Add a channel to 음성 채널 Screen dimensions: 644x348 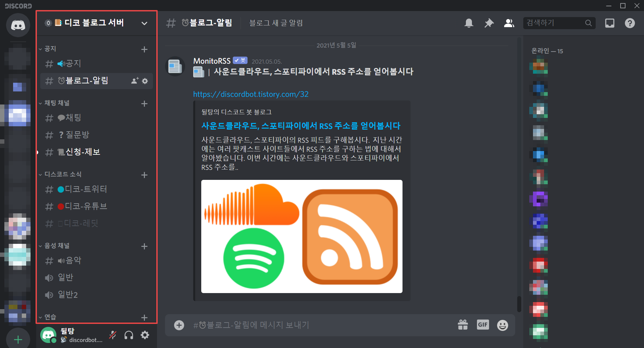click(x=145, y=246)
